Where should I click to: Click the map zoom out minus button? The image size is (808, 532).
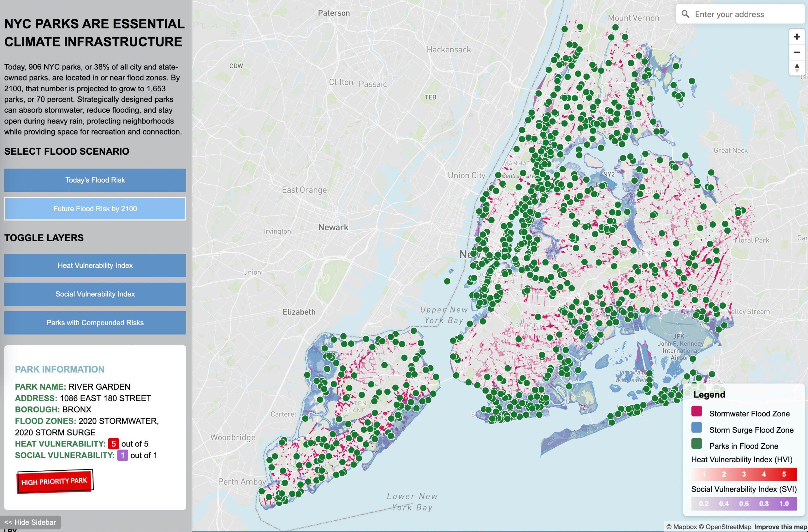coord(796,52)
